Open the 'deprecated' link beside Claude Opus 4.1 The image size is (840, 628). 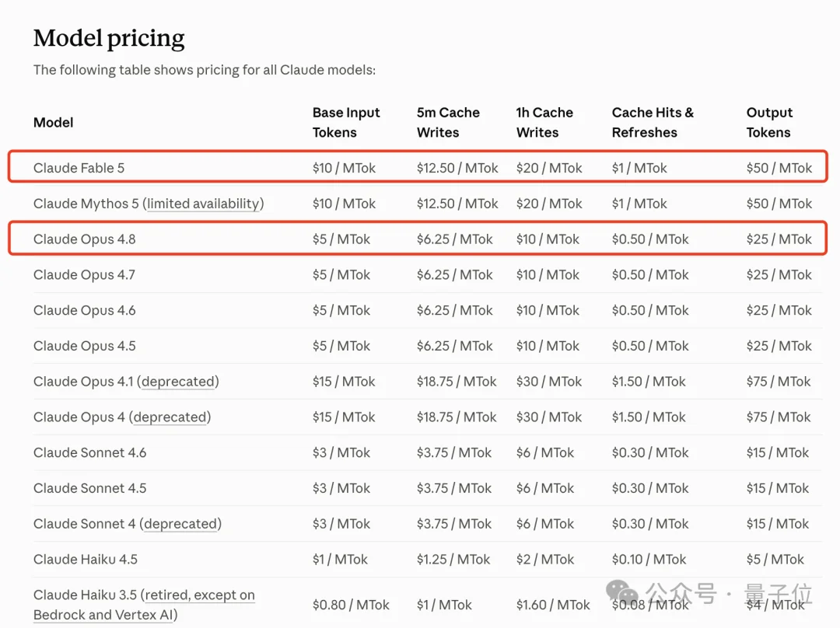point(178,382)
